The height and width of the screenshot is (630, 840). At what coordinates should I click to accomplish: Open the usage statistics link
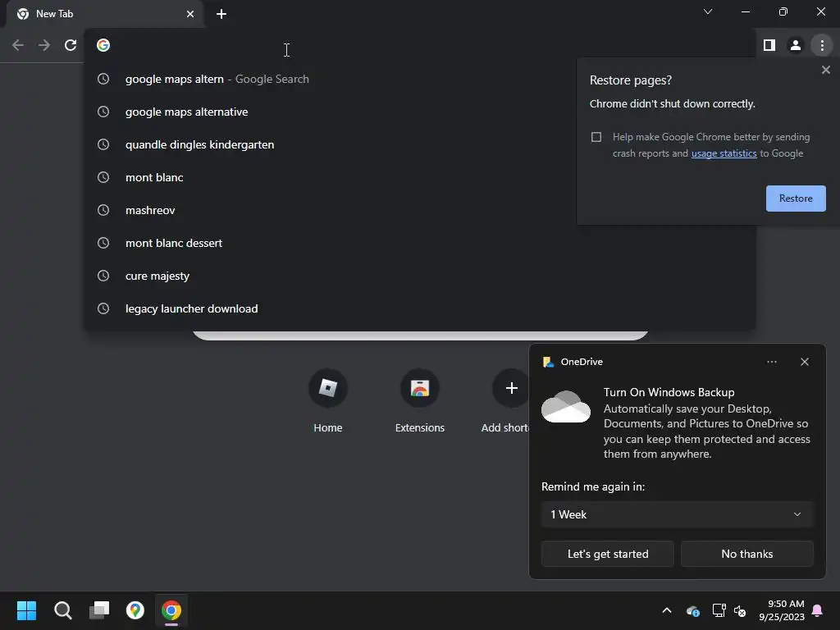coord(724,153)
